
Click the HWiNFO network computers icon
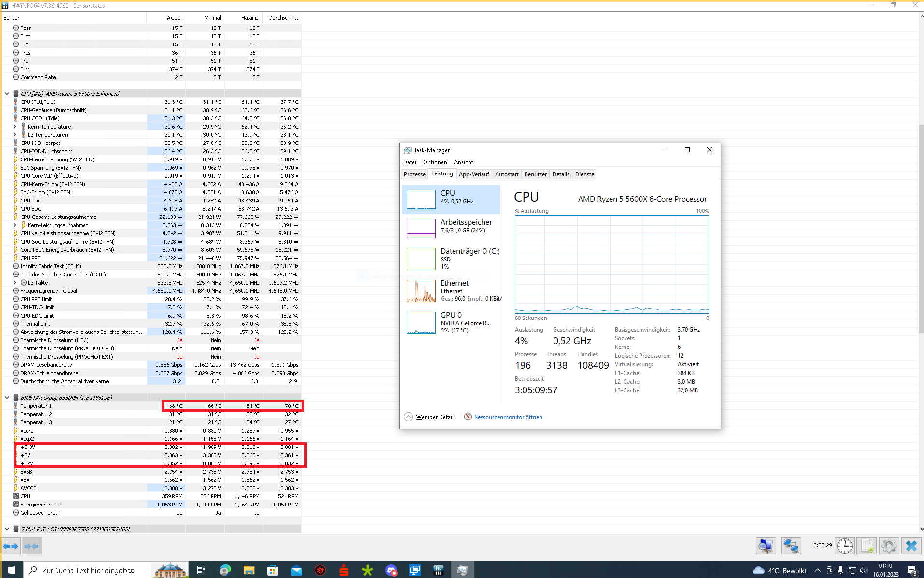coord(791,546)
